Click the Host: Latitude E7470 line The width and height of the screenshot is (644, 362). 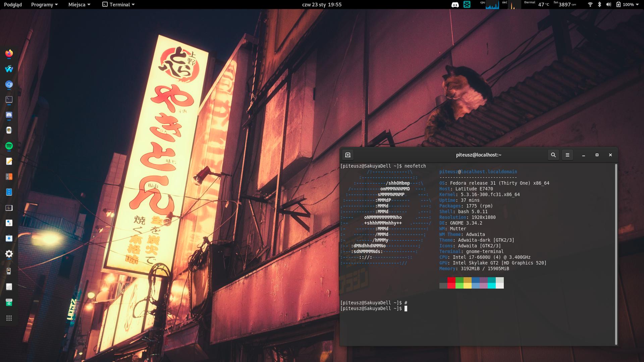pos(466,189)
